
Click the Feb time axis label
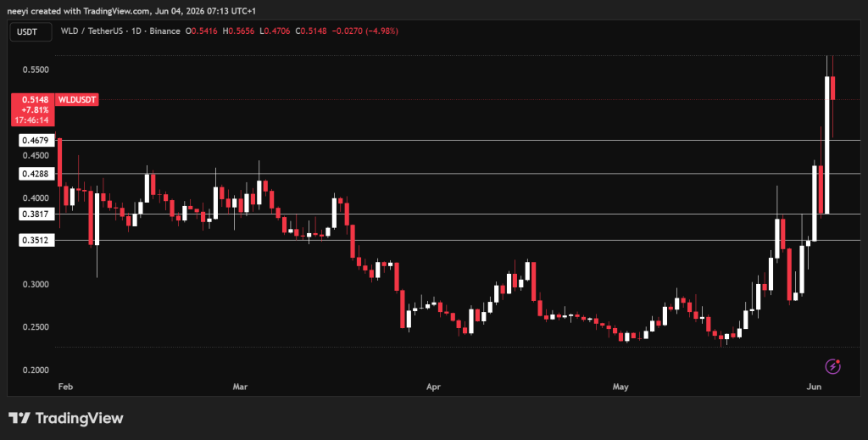(65, 387)
